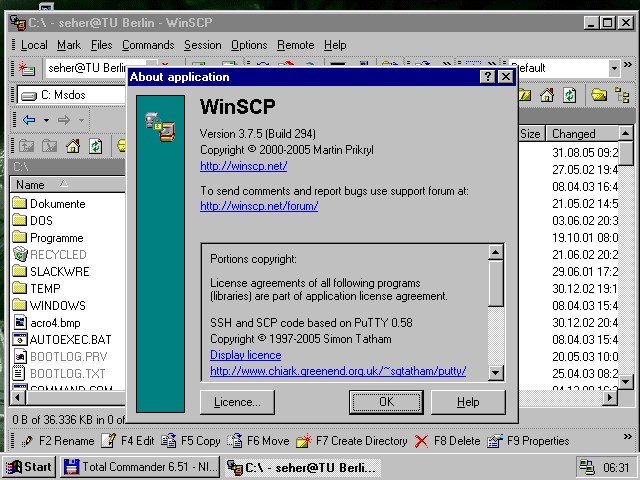
Task: Click F8 Delete in the bottom toolbar
Action: click(x=447, y=441)
